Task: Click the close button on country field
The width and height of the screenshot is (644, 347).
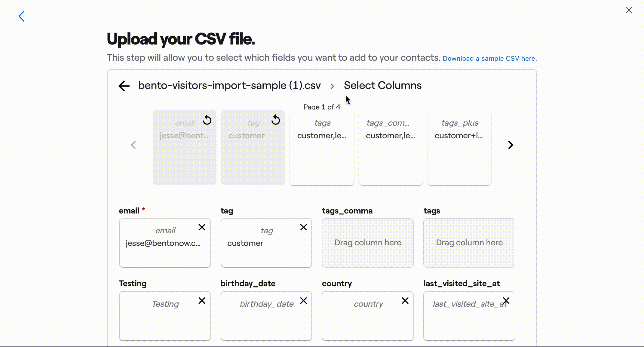Action: coord(405,301)
